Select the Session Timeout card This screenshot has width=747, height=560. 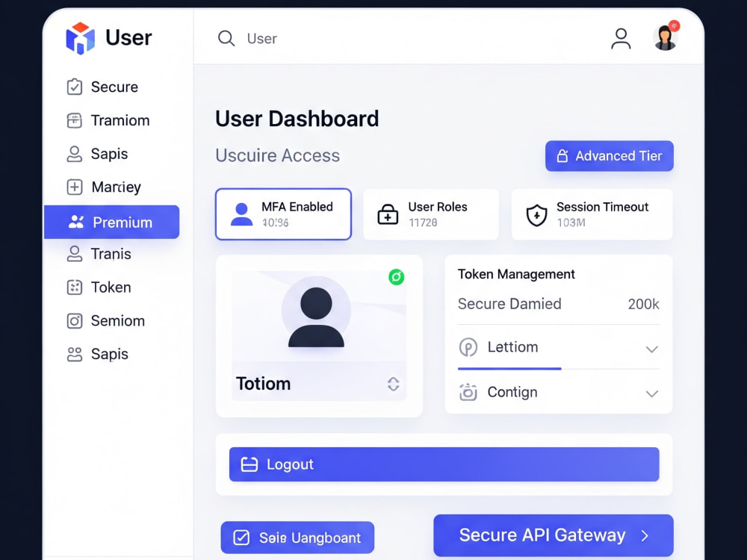click(592, 214)
